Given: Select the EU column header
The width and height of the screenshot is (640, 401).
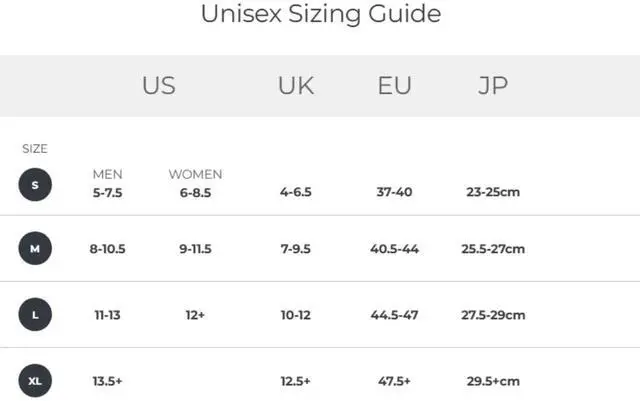Looking at the screenshot, I should pyautogui.click(x=394, y=86).
